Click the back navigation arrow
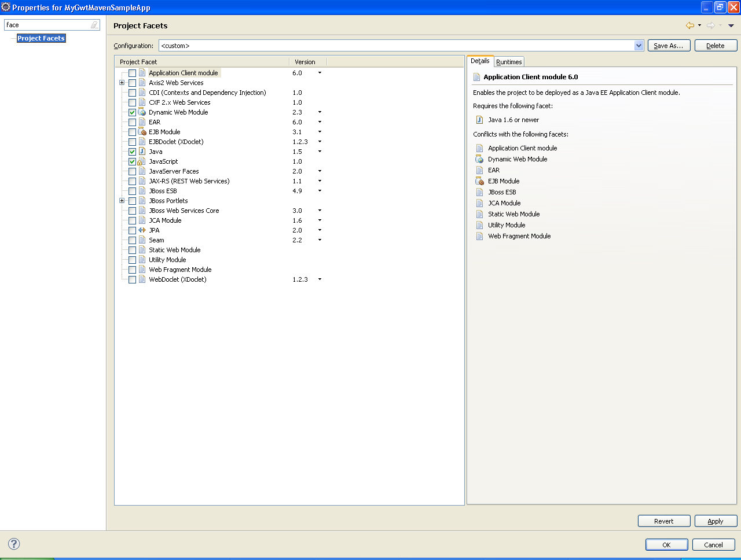Screen dimensions: 741x560 pos(691,25)
